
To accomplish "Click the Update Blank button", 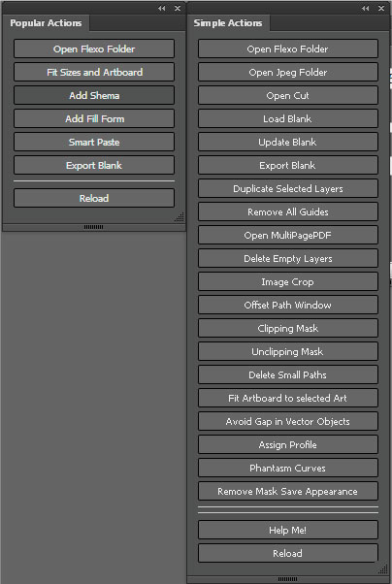I will pyautogui.click(x=288, y=142).
